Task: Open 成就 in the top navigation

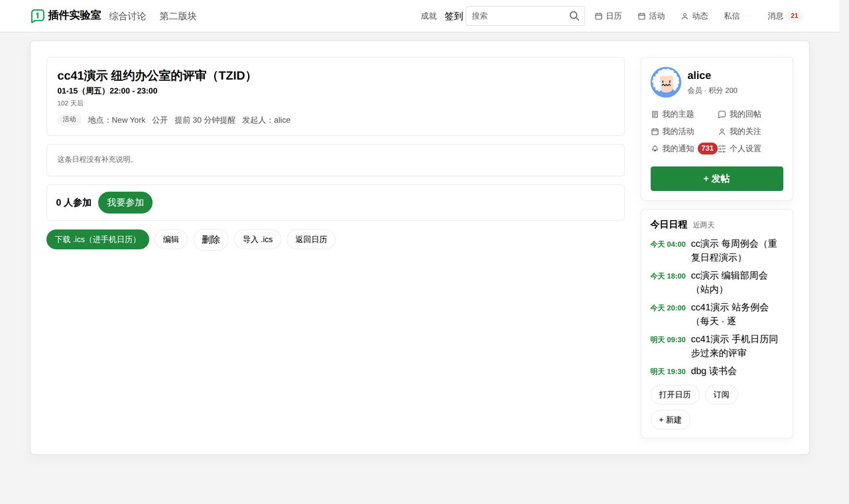Action: tap(428, 16)
